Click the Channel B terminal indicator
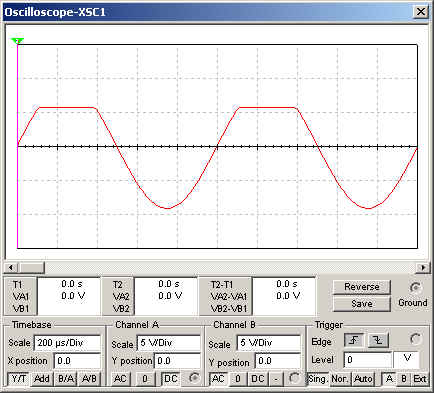The image size is (434, 393). pos(294,378)
